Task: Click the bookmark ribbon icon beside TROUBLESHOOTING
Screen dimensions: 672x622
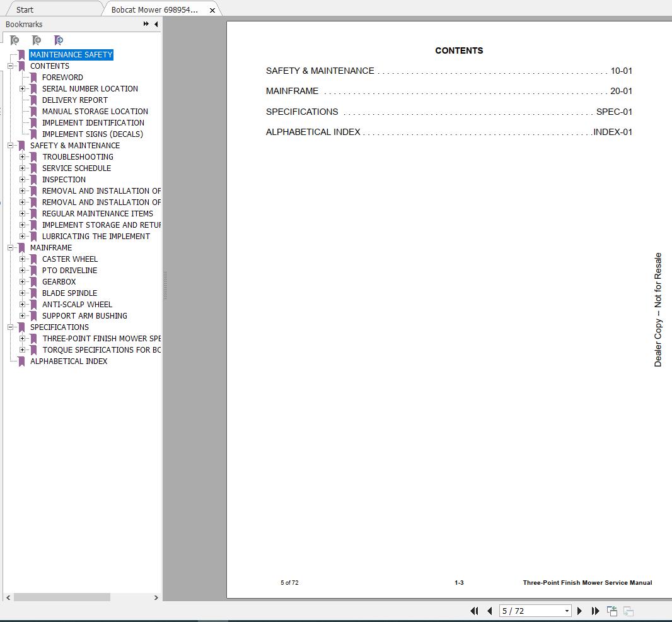Action: pyautogui.click(x=33, y=157)
